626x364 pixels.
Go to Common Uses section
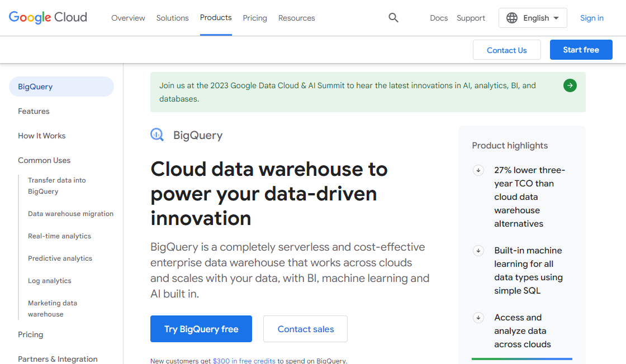point(44,160)
